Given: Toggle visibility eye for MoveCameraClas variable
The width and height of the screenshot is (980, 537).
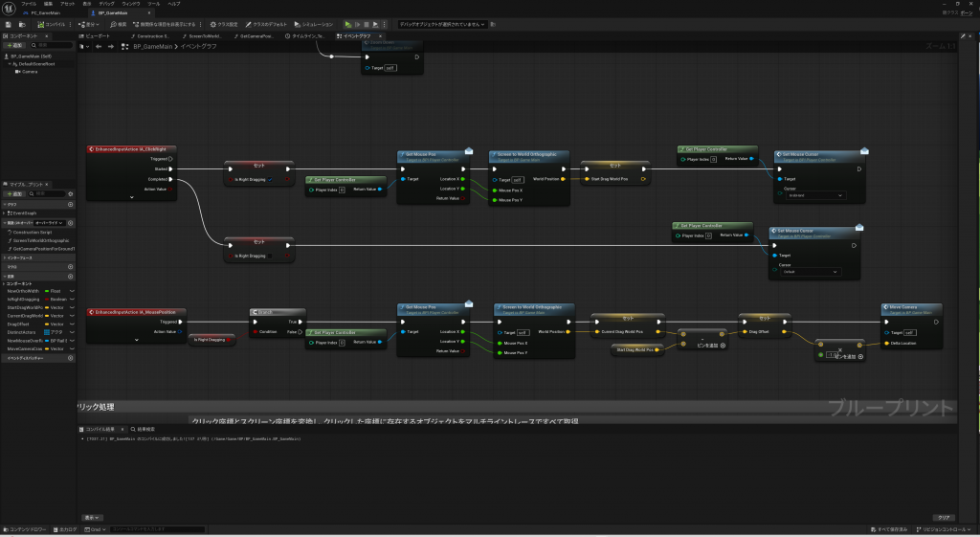Looking at the screenshot, I should 72,348.
